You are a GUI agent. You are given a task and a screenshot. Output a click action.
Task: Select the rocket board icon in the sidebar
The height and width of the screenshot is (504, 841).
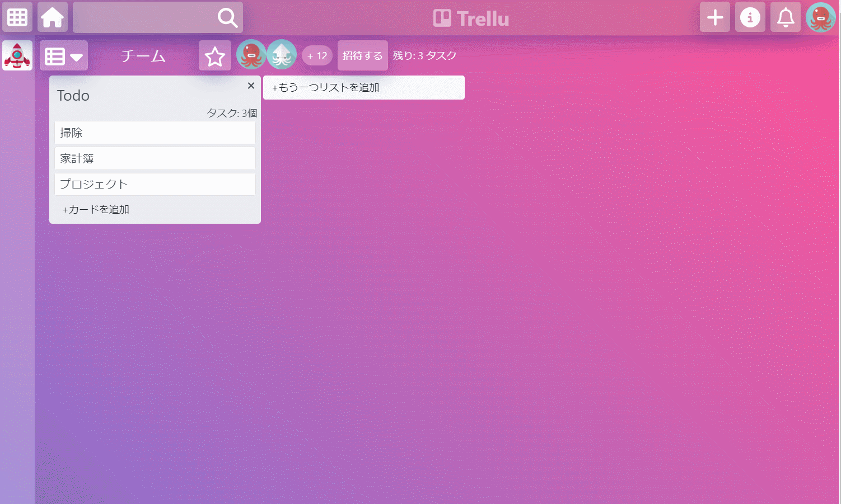pyautogui.click(x=17, y=55)
